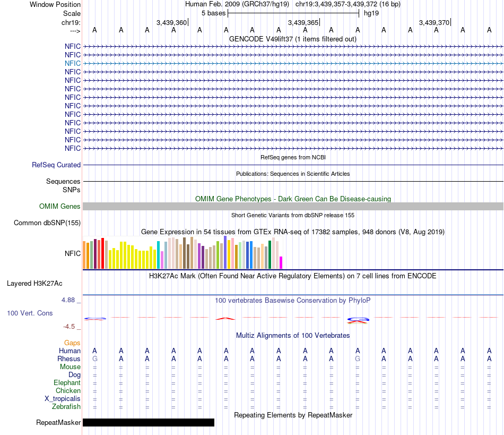Viewport: 504px width, 435px height.
Task: Open the 100 Vert. Cons track label
Action: point(30,313)
